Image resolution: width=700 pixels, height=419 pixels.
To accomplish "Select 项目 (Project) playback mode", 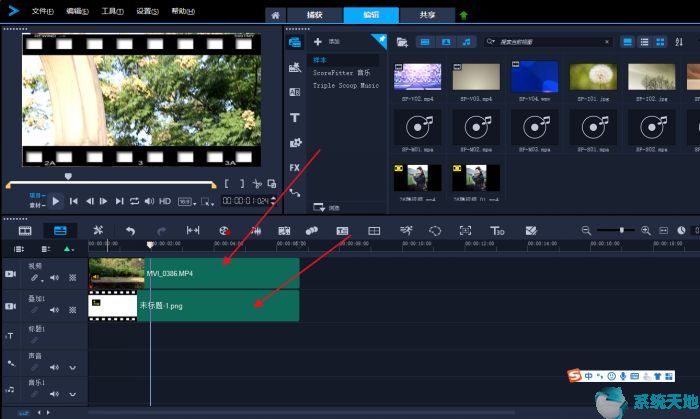I will (x=38, y=195).
